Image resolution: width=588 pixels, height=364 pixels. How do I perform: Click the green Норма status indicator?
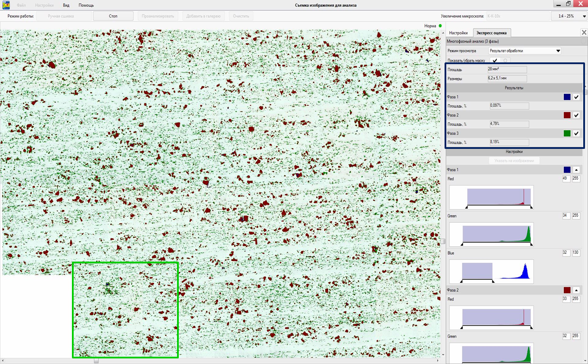tap(440, 26)
